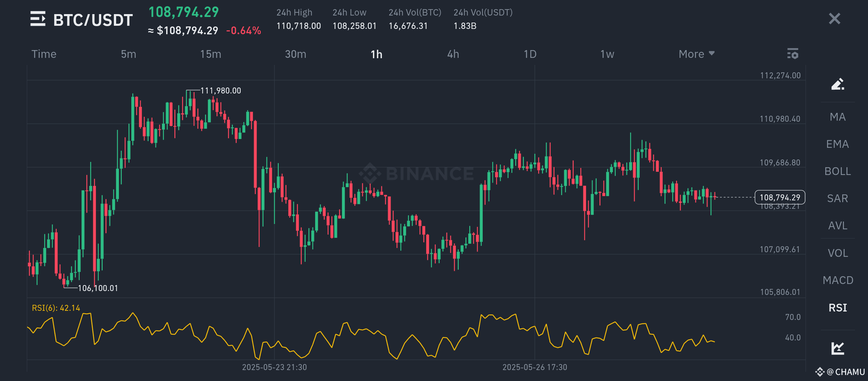Toggle the EMA indicator
The width and height of the screenshot is (868, 381).
point(838,144)
